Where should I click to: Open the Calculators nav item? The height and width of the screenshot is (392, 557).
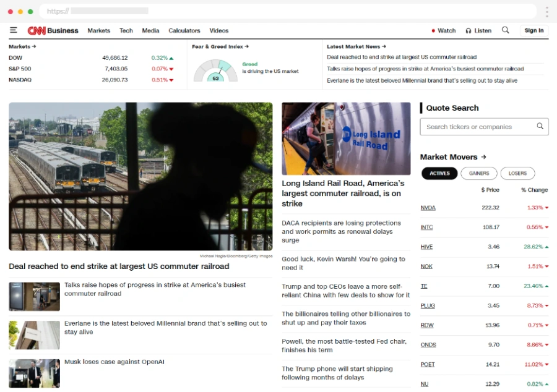point(184,30)
